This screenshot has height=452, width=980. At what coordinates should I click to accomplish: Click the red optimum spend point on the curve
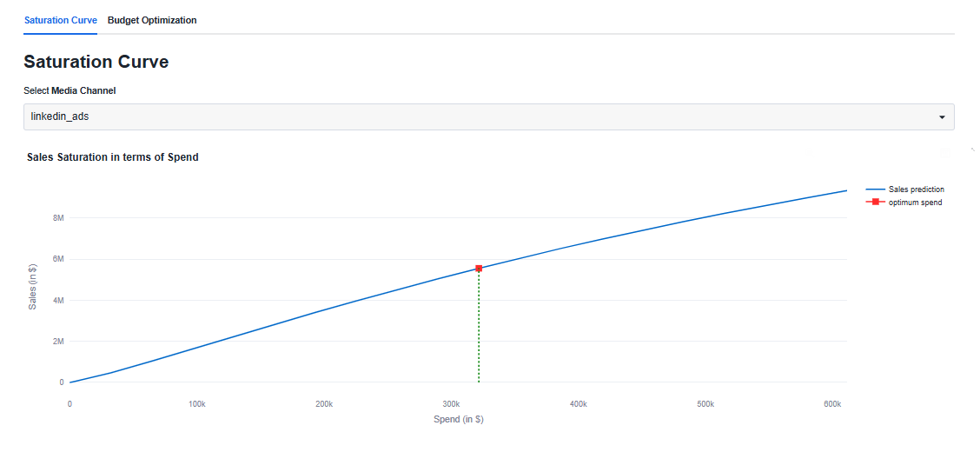point(479,269)
